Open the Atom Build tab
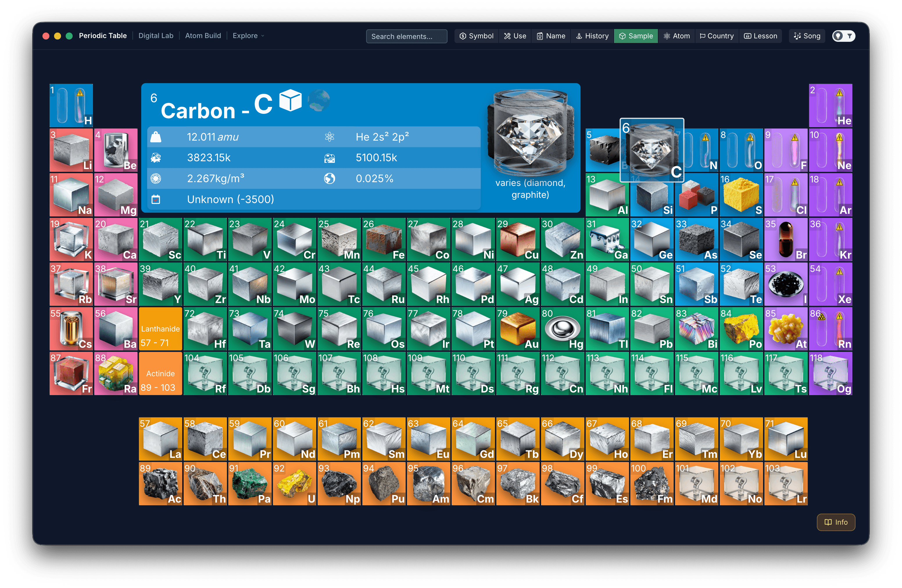The height and width of the screenshot is (588, 902). coord(203,36)
